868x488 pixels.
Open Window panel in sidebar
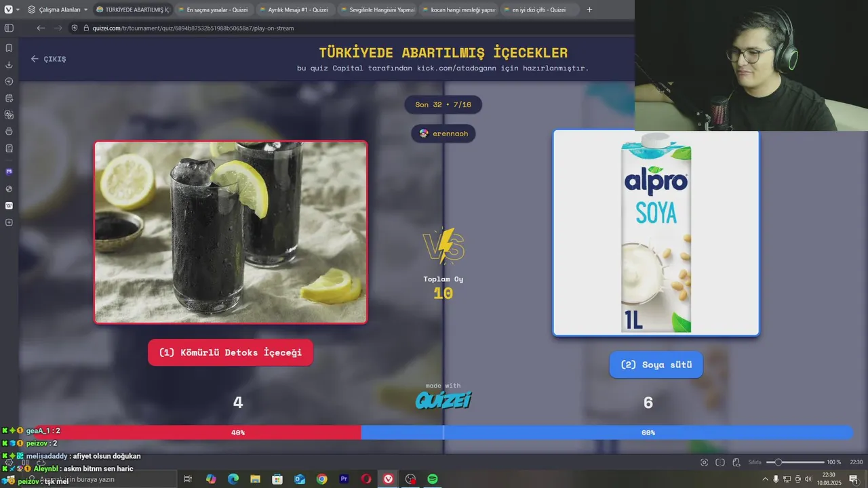tap(9, 131)
